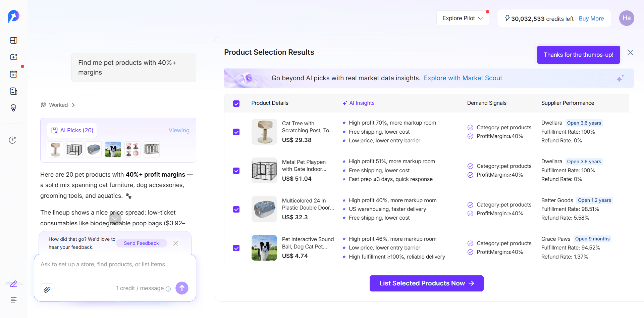Click the Supplier Performance column header
This screenshot has height=318, width=644.
(x=568, y=103)
